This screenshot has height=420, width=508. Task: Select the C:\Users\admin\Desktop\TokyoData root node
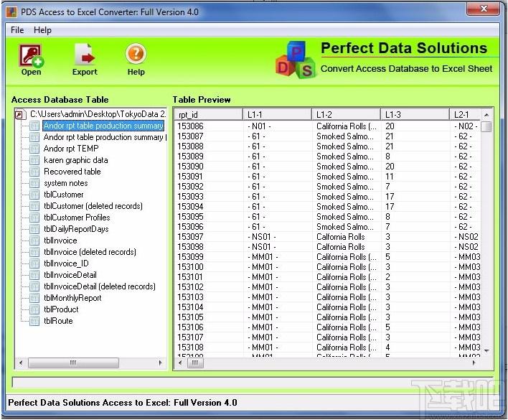coord(98,114)
